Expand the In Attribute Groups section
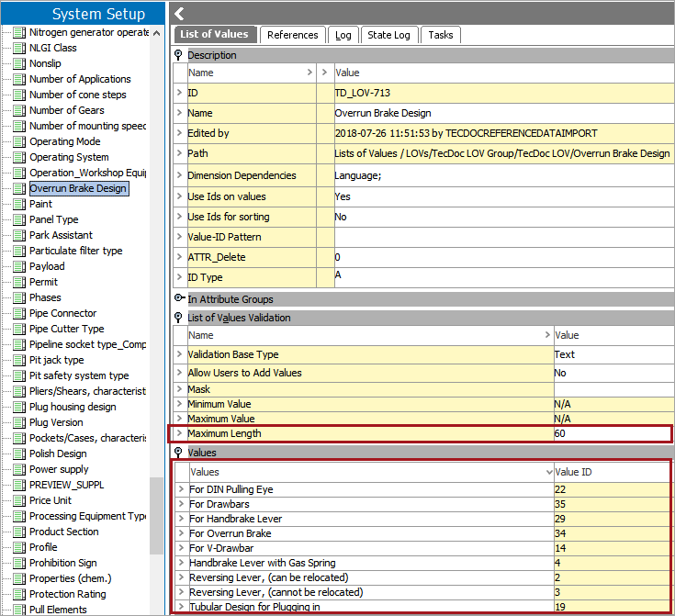This screenshot has width=675, height=616. click(x=179, y=299)
